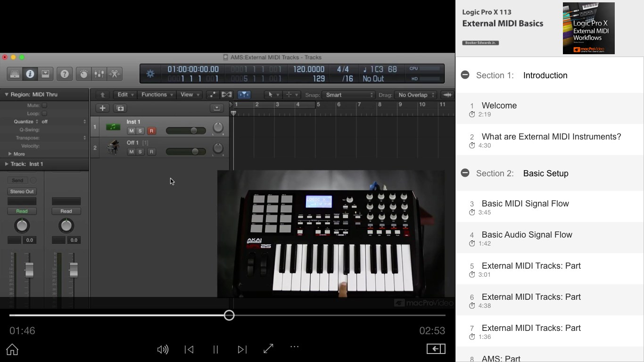Open Smart Controls knob button
The width and height of the screenshot is (644, 362).
tap(83, 74)
